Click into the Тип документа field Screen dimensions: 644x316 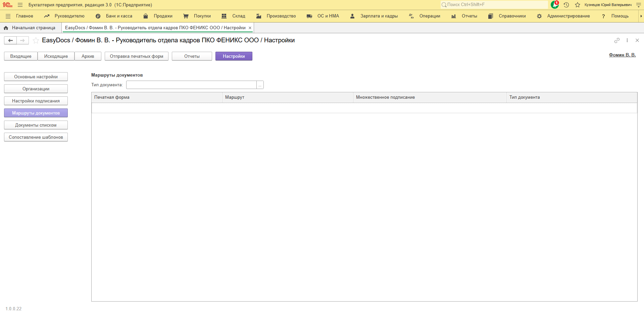[x=191, y=85]
